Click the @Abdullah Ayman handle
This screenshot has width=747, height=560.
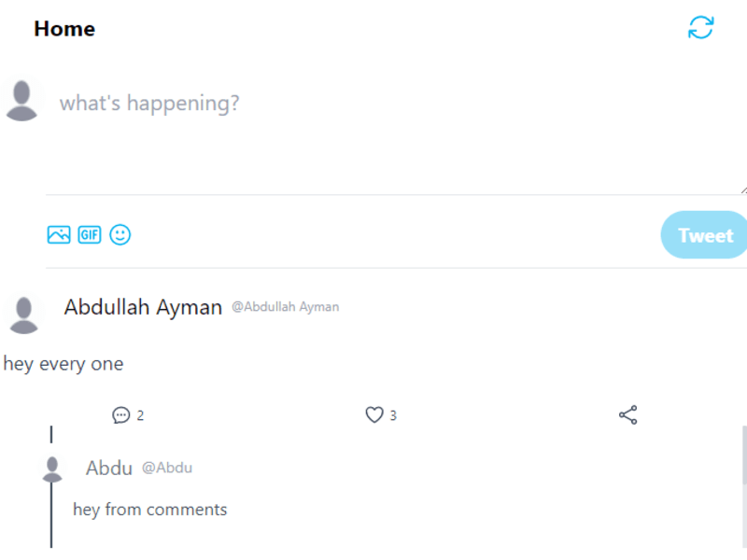click(286, 307)
